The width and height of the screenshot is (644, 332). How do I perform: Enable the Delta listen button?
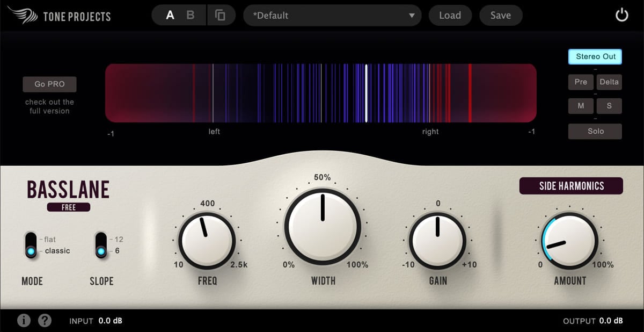tap(609, 82)
